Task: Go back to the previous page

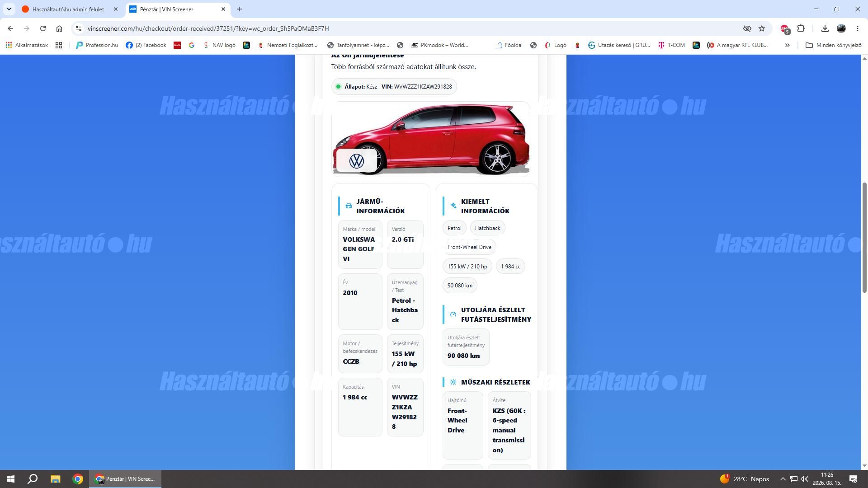Action: (10, 28)
